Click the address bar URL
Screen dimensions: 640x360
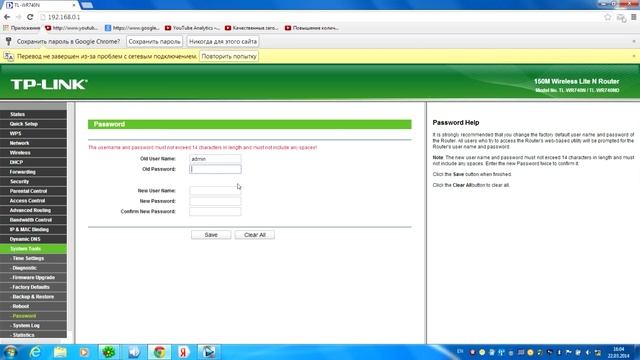point(64,17)
